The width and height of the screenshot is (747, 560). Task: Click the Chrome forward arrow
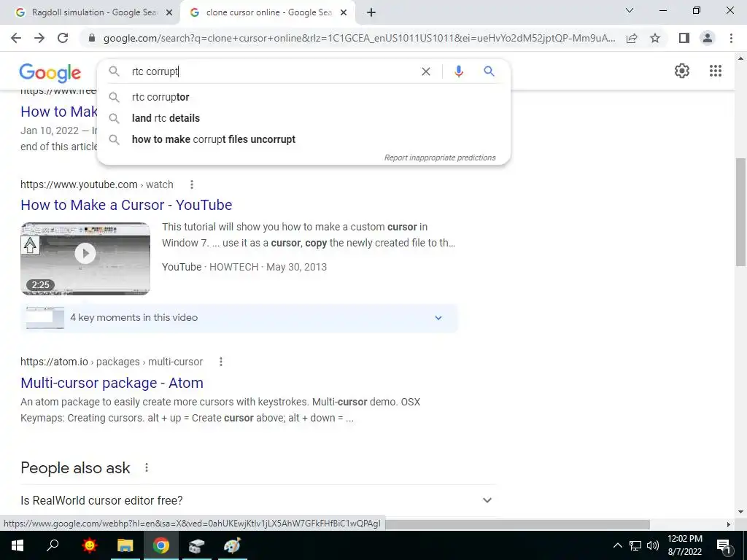39,38
